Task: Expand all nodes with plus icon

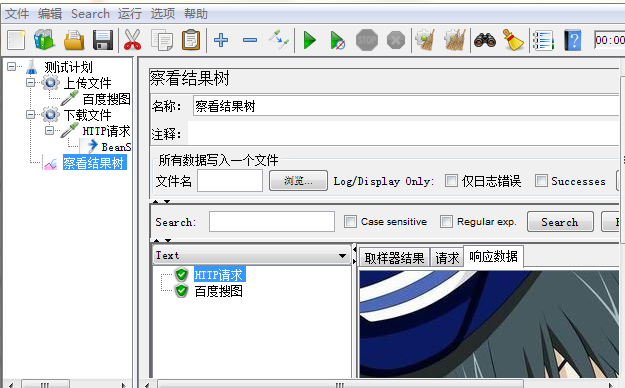Action: pos(221,40)
